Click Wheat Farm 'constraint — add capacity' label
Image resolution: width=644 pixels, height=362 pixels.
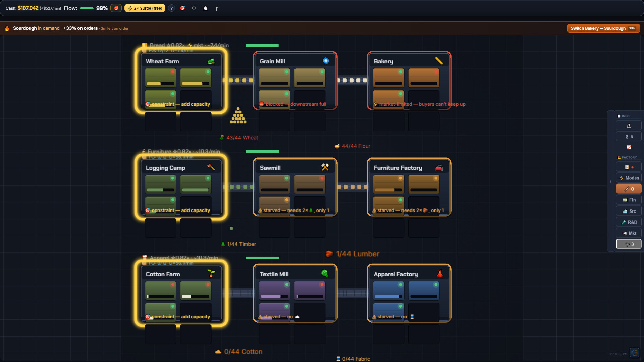178,104
